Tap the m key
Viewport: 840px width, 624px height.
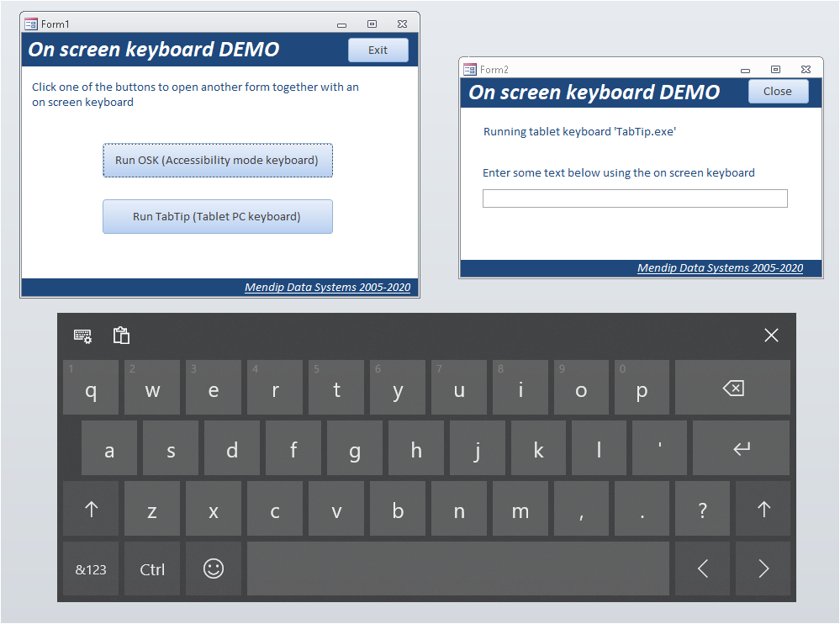click(x=520, y=508)
